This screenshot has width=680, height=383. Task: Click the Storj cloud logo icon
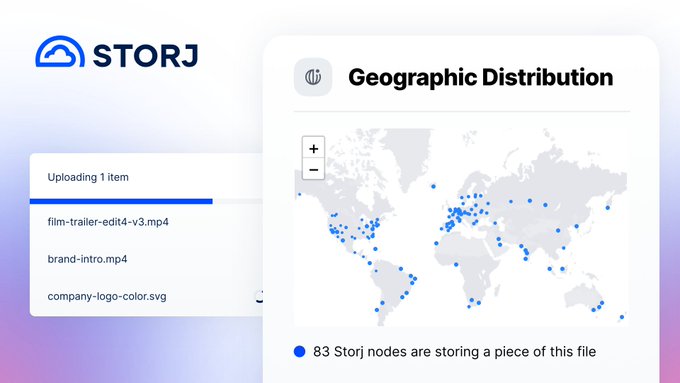click(x=60, y=52)
